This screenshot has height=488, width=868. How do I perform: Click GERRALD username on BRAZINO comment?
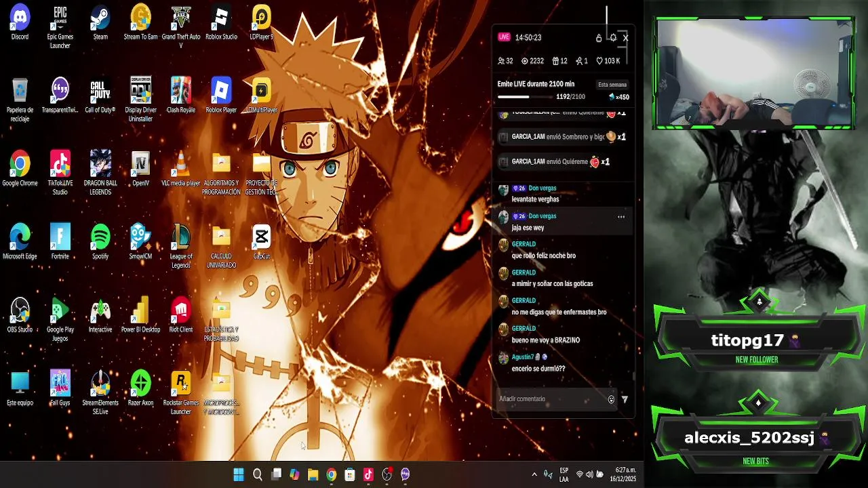coord(524,329)
